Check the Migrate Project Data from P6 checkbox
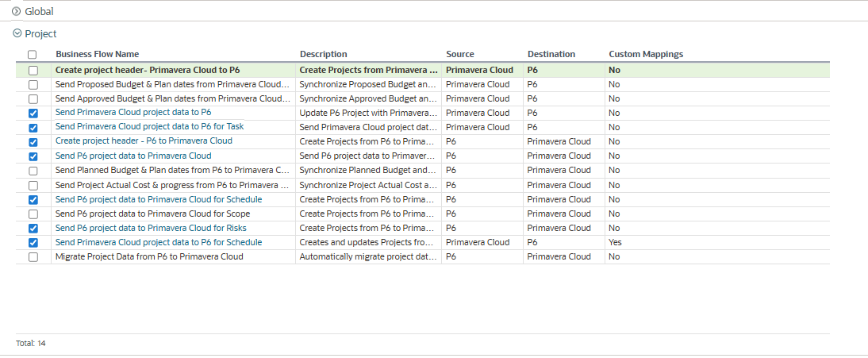Screen dimensions: 868x358 [33, 257]
